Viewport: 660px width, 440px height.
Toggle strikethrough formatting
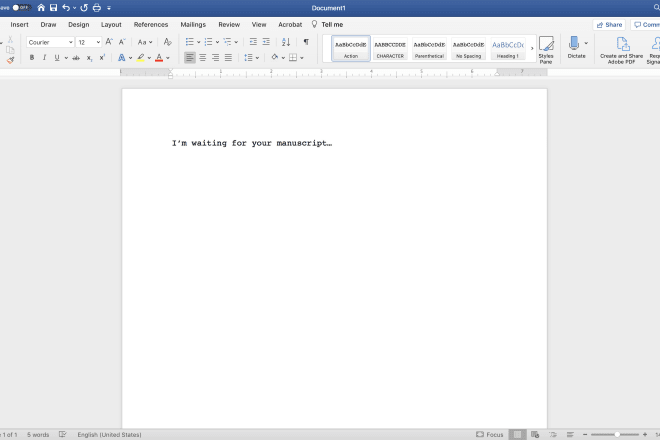point(76,58)
